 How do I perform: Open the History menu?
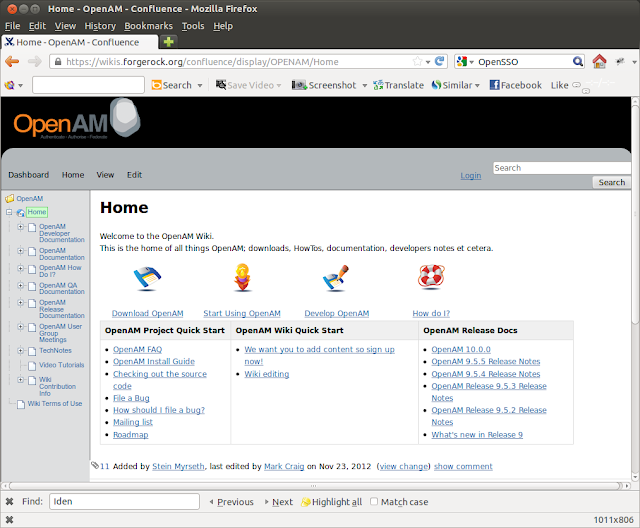100,26
